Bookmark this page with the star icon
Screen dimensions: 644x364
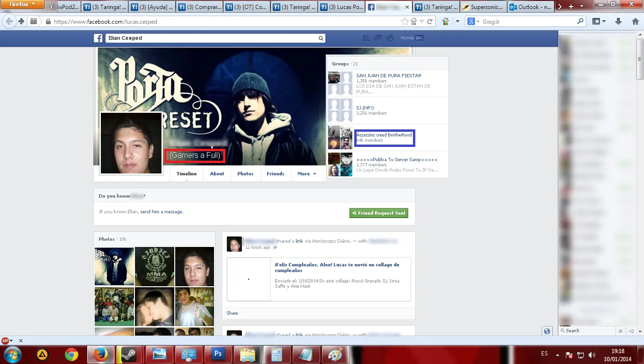(404, 22)
